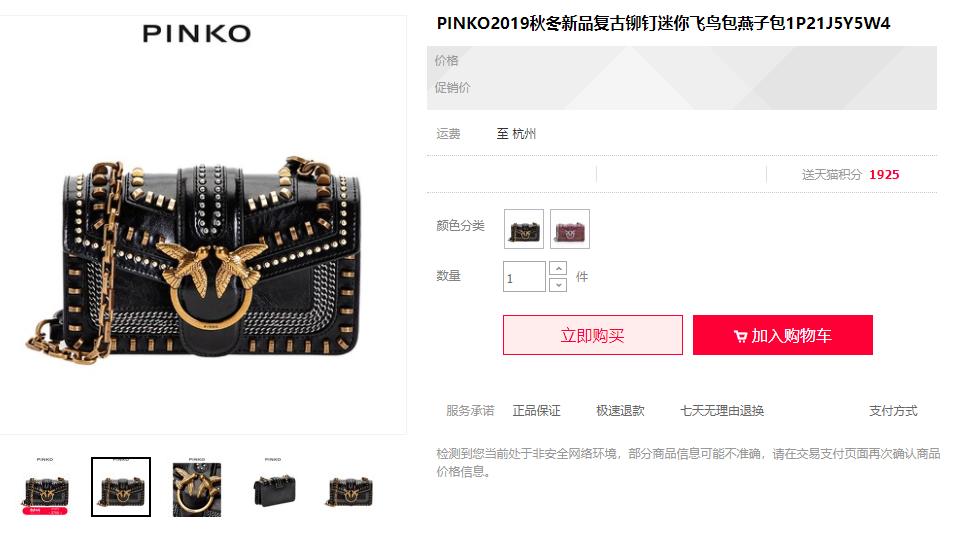Screen dimensions: 958x549
Task: Click the cart icon on 加入购物车
Action: [x=740, y=336]
